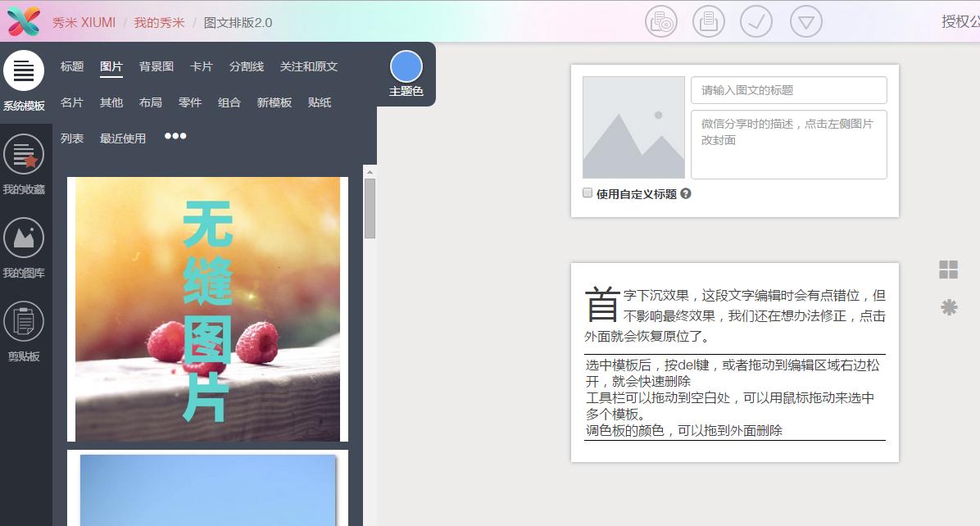Click the document export icon in top toolbar

pyautogui.click(x=709, y=21)
